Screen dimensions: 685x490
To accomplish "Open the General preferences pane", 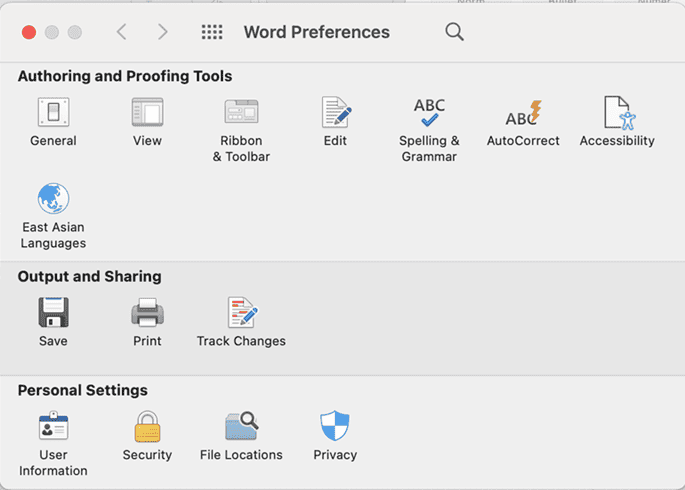I will tap(53, 113).
